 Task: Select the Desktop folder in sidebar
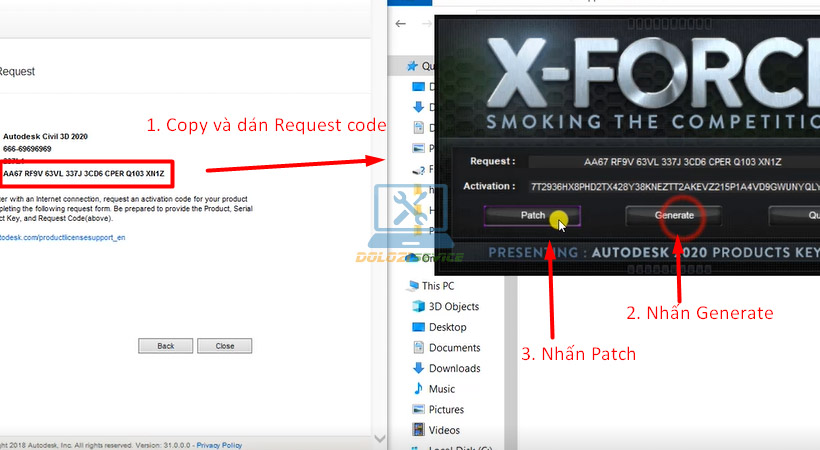click(x=447, y=327)
